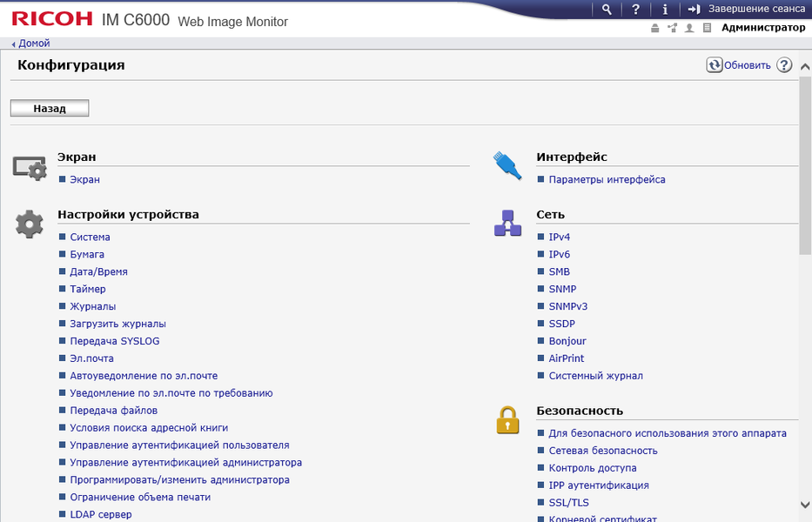This screenshot has height=522, width=812.
Task: Click the information 'i' icon in header
Action: click(x=665, y=10)
